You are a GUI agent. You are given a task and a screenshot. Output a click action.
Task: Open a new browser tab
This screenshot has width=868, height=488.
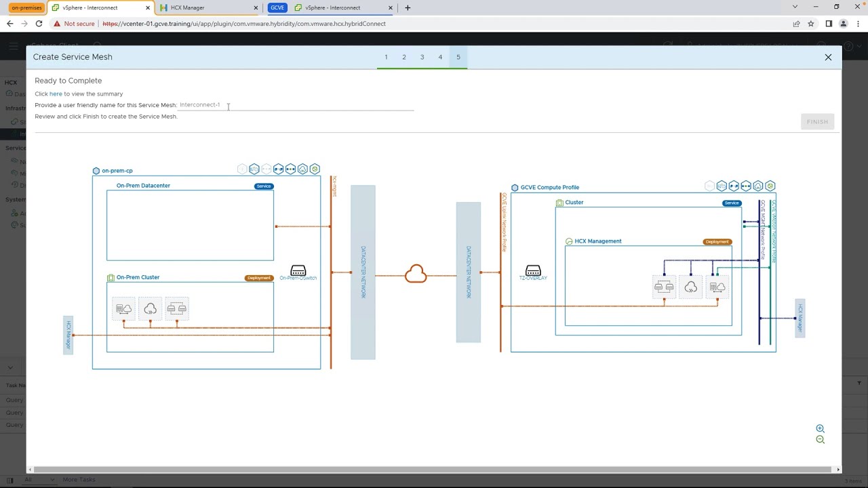click(x=408, y=7)
